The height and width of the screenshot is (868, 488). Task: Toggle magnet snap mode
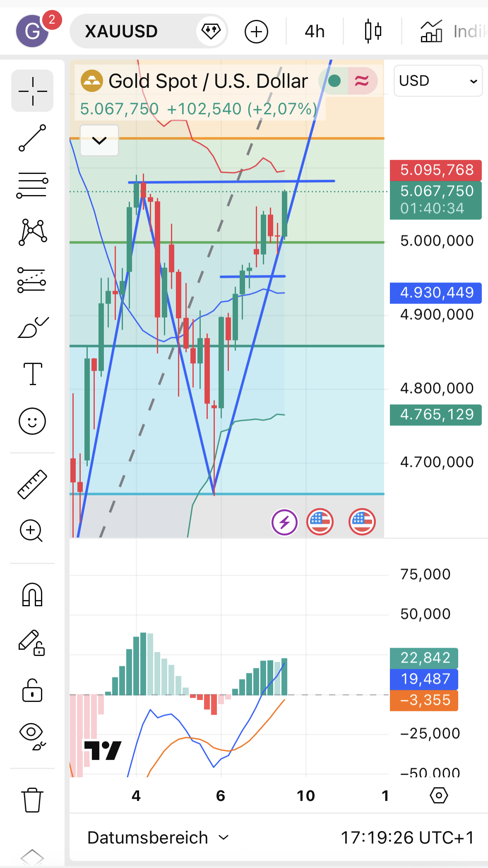(32, 595)
